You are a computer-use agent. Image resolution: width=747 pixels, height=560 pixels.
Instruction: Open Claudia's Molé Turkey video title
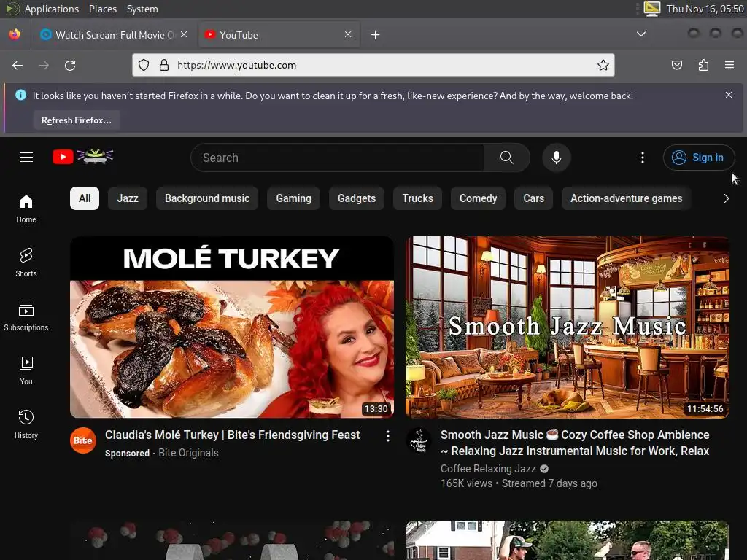(x=233, y=435)
